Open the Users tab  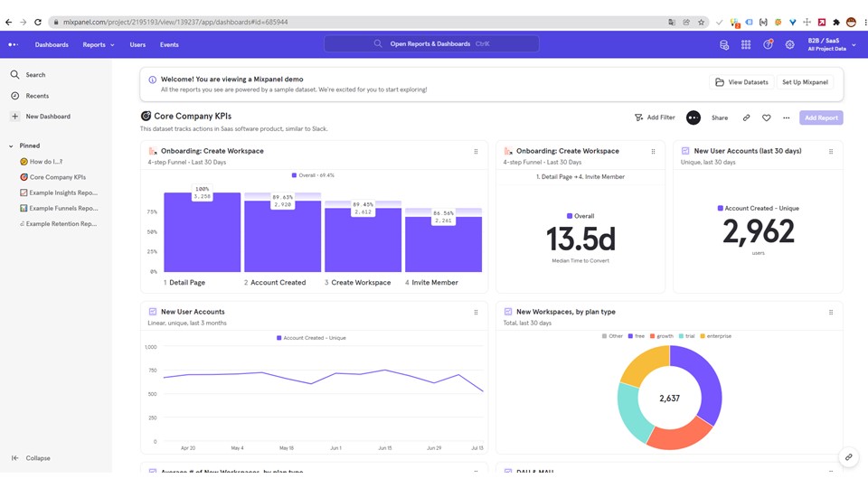pyautogui.click(x=137, y=45)
